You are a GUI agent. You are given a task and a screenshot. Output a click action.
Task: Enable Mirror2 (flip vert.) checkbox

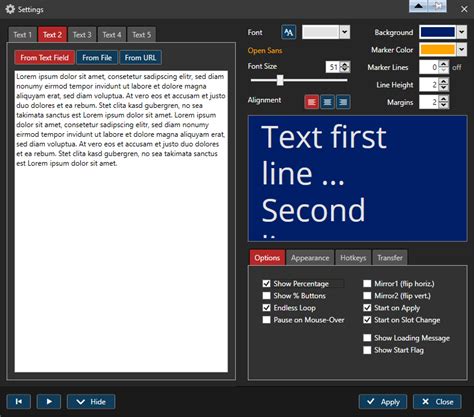click(367, 296)
